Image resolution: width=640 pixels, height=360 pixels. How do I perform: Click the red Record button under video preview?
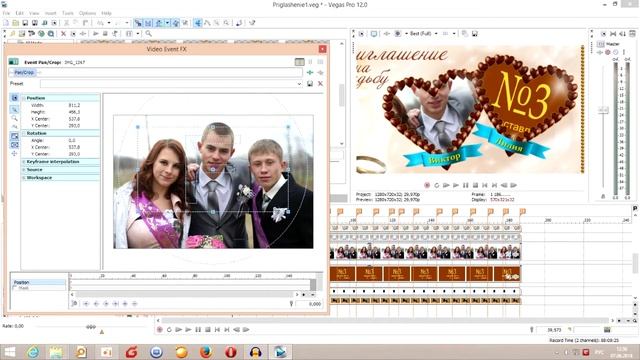(x=427, y=185)
